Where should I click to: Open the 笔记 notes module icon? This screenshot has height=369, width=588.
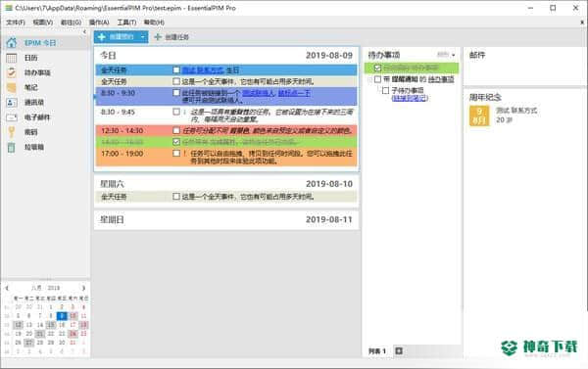tap(12, 87)
